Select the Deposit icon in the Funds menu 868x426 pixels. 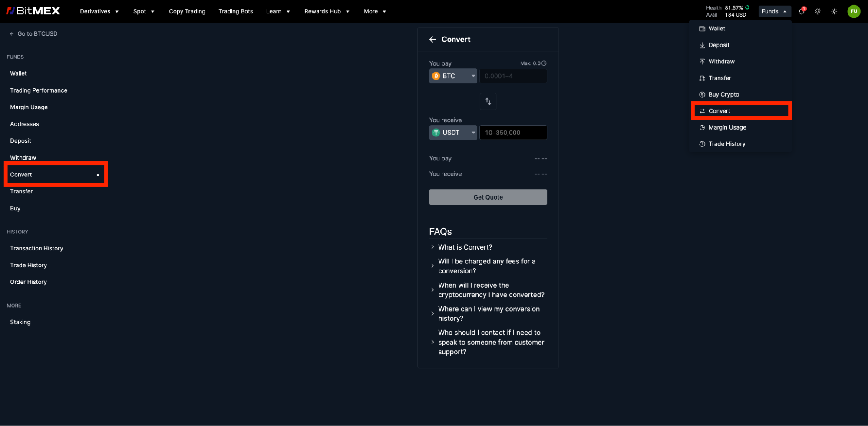point(703,45)
